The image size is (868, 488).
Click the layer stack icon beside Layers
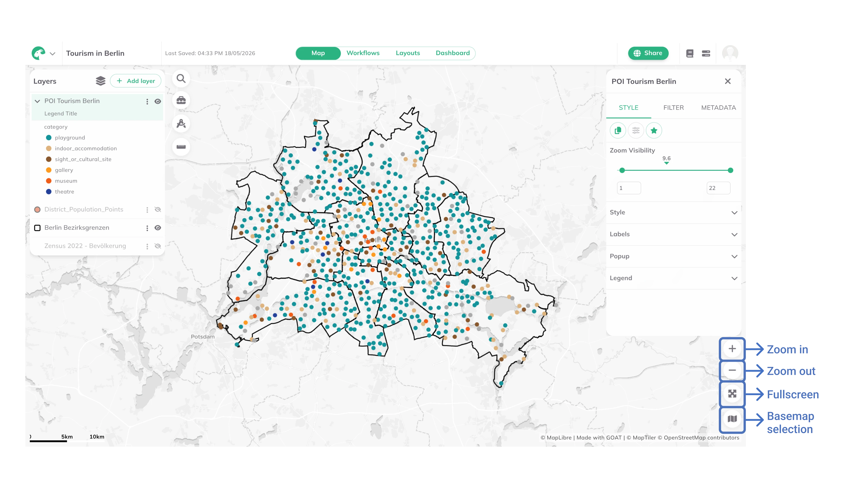(x=100, y=81)
